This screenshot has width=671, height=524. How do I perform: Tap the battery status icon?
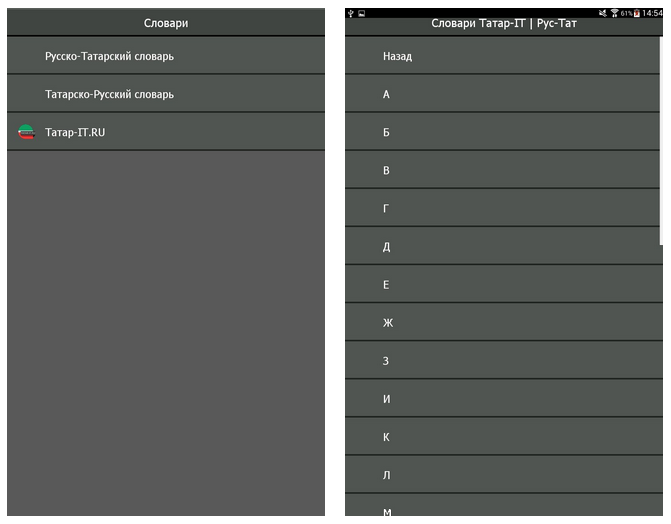[636, 13]
